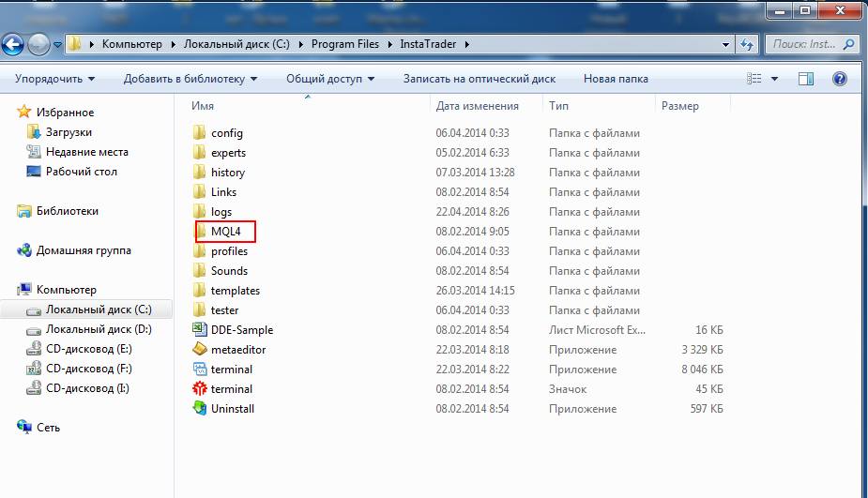The image size is (868, 498).
Task: Select Локальный диск (C:) in navigation pane
Action: click(x=99, y=309)
